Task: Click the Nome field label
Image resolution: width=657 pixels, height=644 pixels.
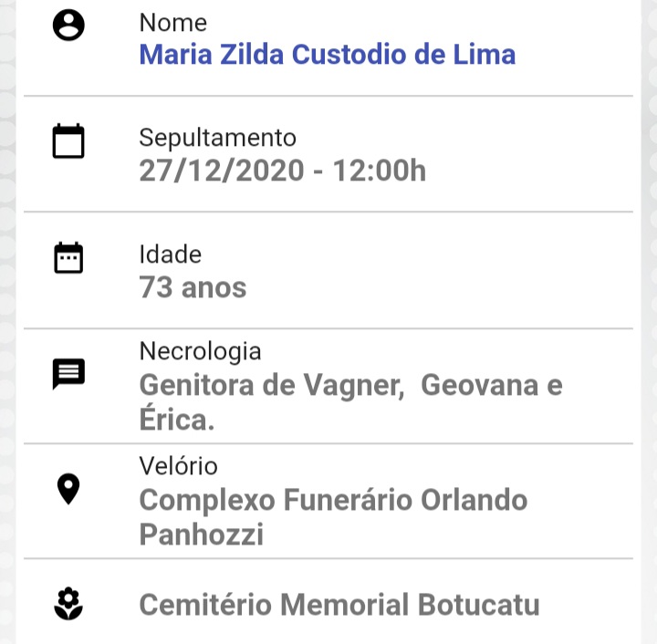Action: (173, 22)
